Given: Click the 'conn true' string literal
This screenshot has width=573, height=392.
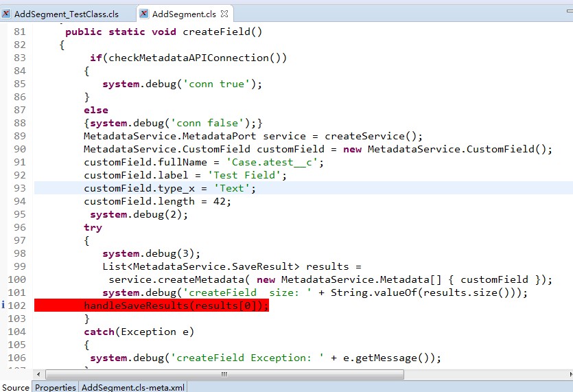Looking at the screenshot, I should pos(216,84).
